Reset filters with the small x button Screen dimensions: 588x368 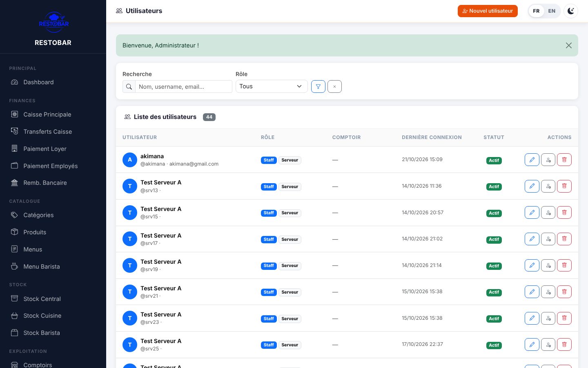tap(334, 86)
